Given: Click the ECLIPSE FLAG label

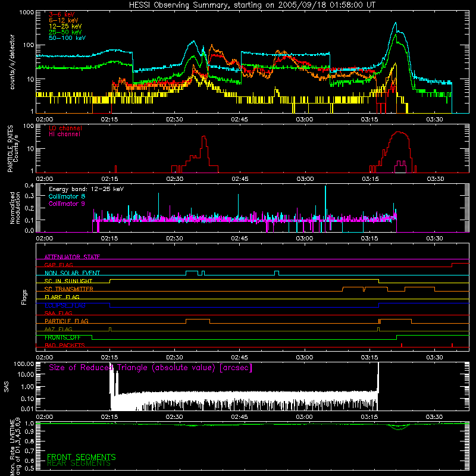Looking at the screenshot, I should (65, 305).
